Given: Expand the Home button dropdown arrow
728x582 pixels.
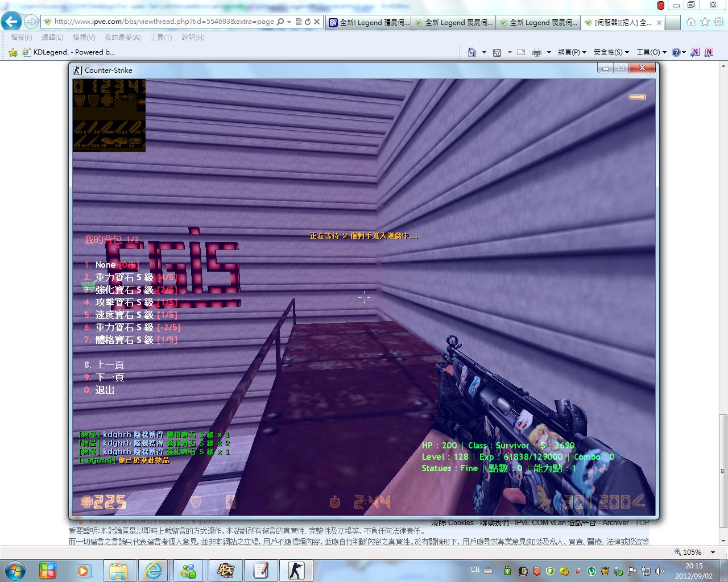Looking at the screenshot, I should (x=484, y=52).
